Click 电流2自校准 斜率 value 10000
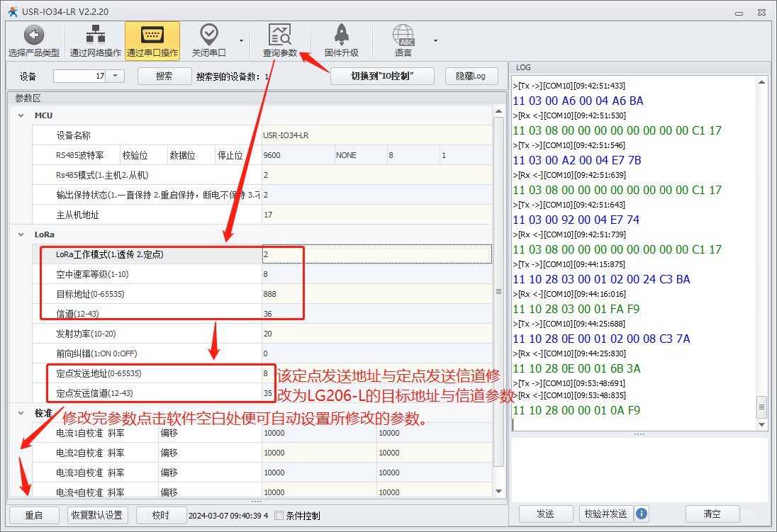 coord(318,452)
